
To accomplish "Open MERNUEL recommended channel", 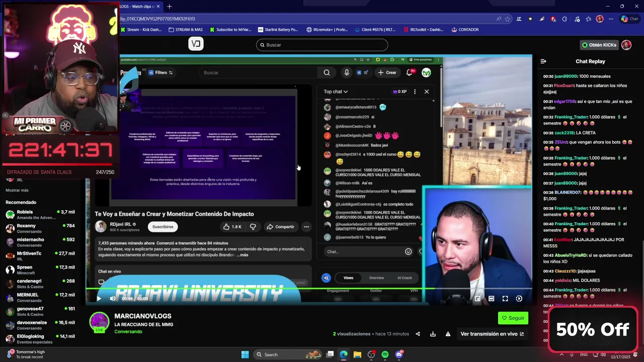I will coord(40,298).
